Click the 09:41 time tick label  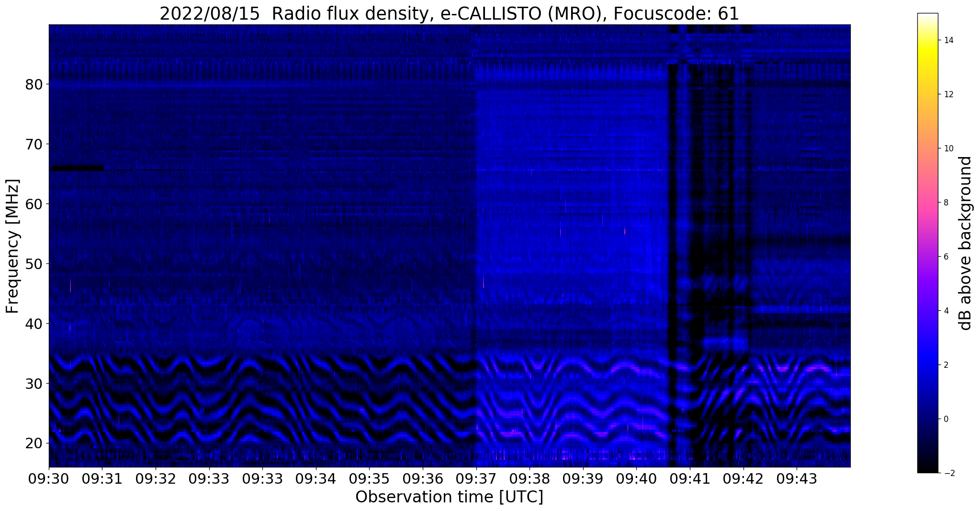690,478
